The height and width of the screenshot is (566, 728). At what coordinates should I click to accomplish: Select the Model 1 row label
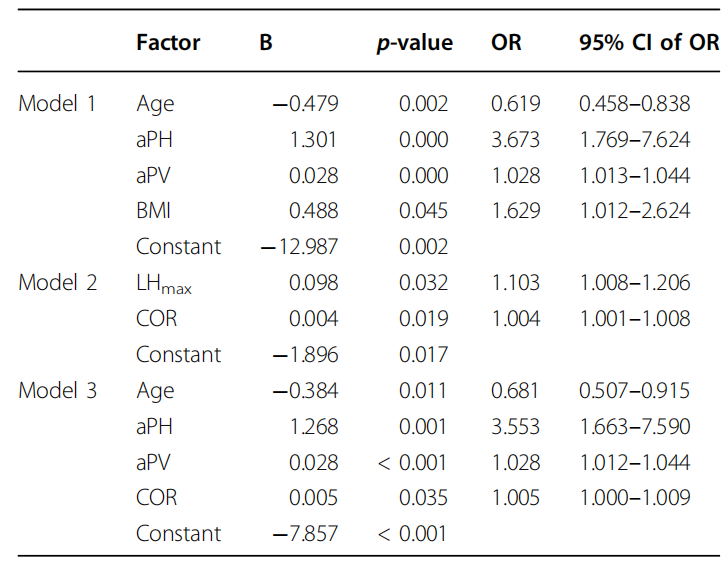(x=58, y=103)
